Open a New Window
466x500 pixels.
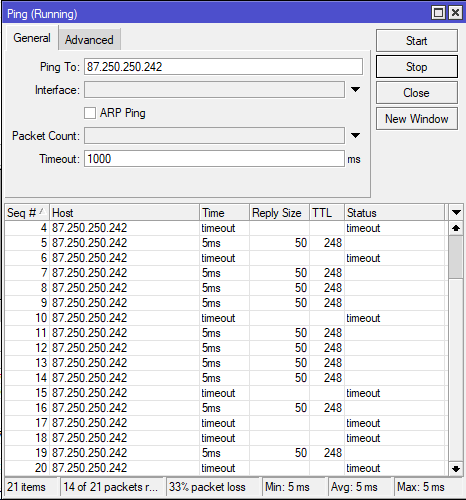[417, 119]
